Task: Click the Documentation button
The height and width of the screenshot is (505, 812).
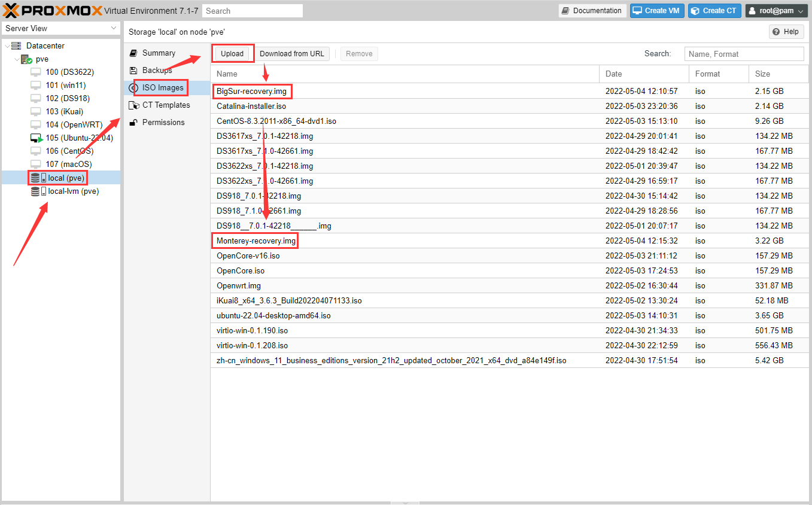Action: point(592,11)
